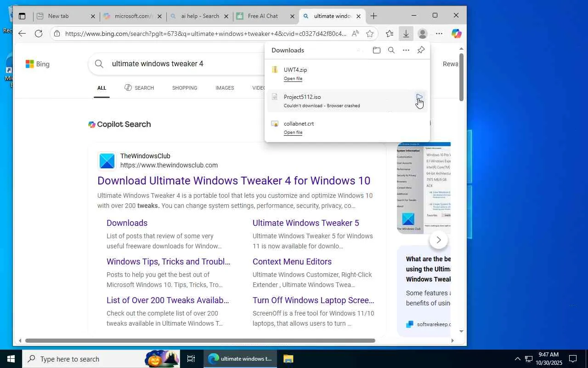
Task: Select the SEARCH results tab
Action: [139, 88]
